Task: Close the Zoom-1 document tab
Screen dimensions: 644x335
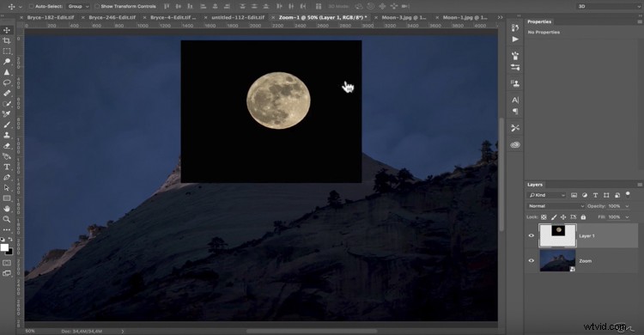Action: [x=273, y=18]
